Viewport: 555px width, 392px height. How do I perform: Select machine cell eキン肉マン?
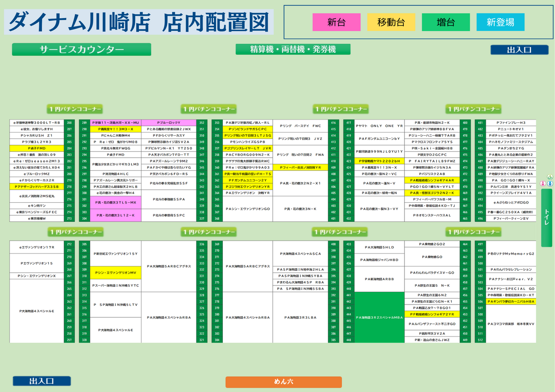click(x=37, y=206)
